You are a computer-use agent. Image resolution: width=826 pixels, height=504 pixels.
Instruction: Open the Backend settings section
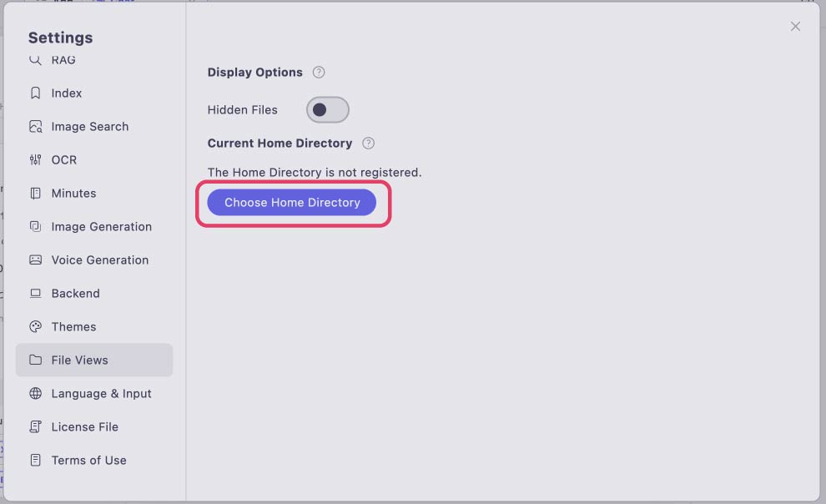click(x=94, y=294)
